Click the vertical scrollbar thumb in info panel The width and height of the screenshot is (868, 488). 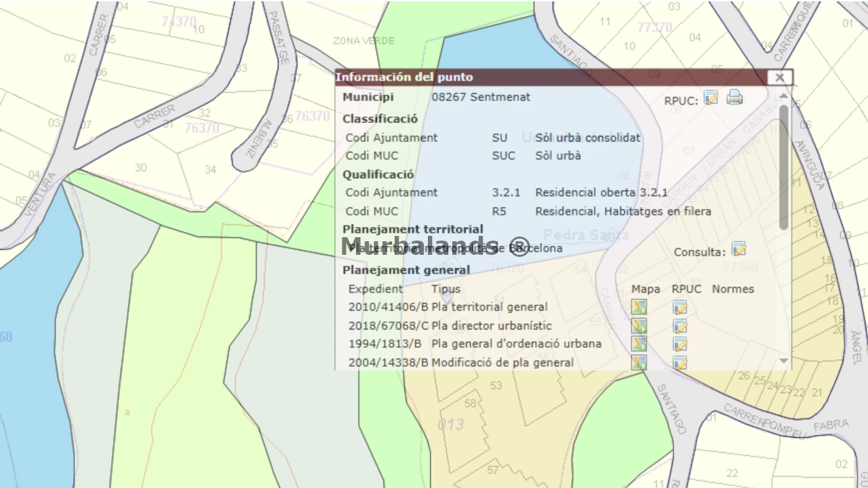pyautogui.click(x=784, y=167)
